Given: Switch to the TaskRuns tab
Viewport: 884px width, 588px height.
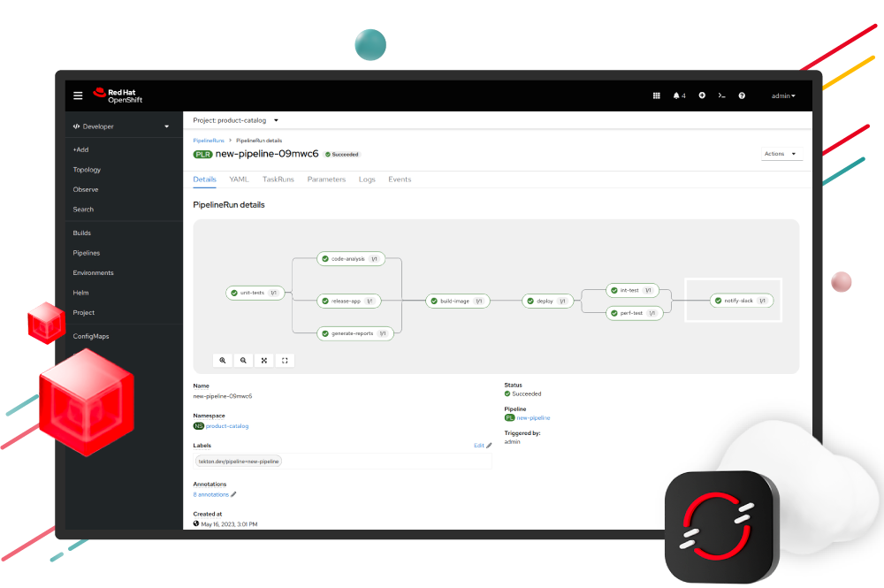Looking at the screenshot, I should (278, 179).
